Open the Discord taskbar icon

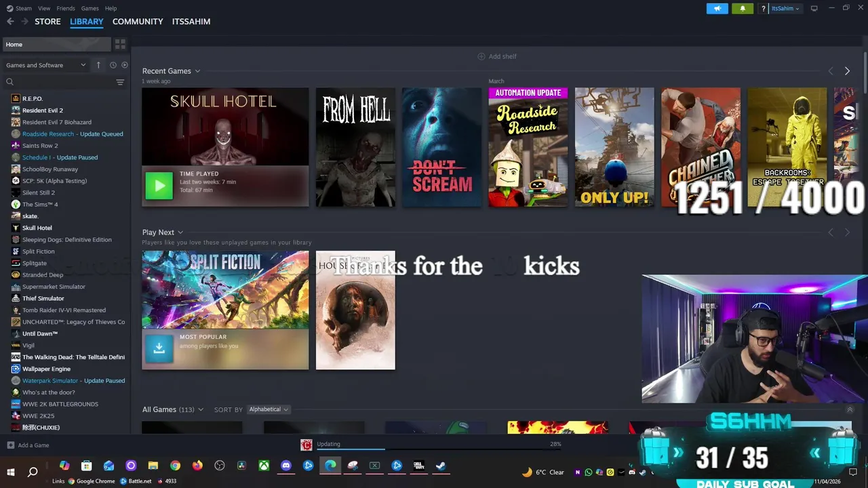click(x=286, y=466)
